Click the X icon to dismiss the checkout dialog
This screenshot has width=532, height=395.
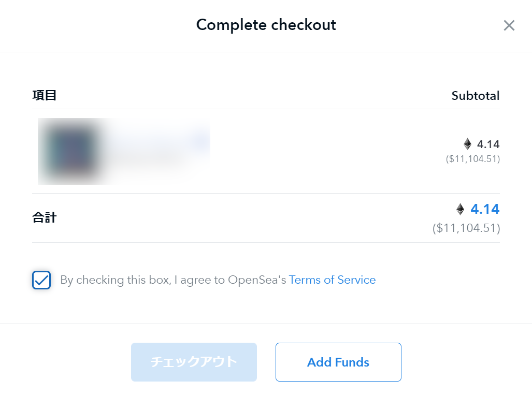[x=509, y=25]
